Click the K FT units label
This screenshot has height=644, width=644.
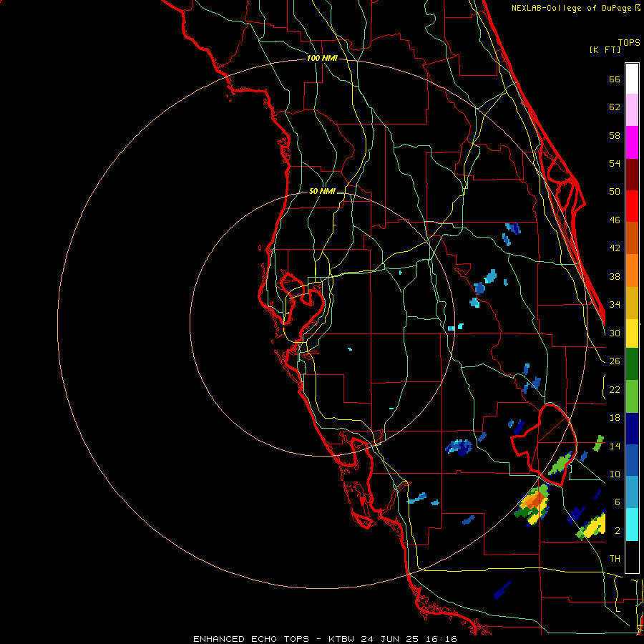[605, 49]
